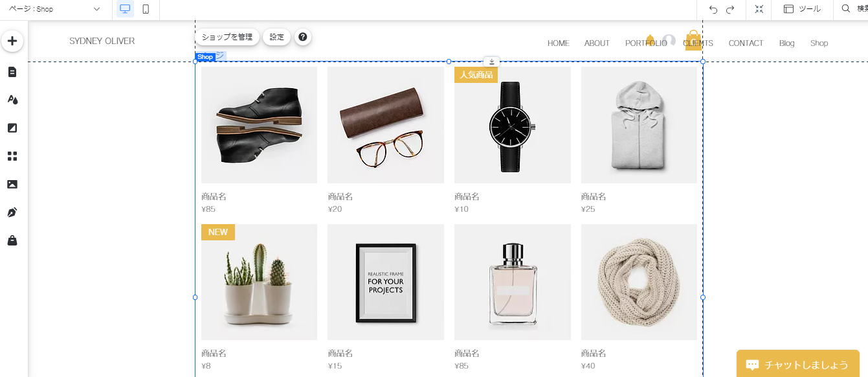Click CONTACT in the site navigation
This screenshot has width=868, height=377.
[746, 43]
